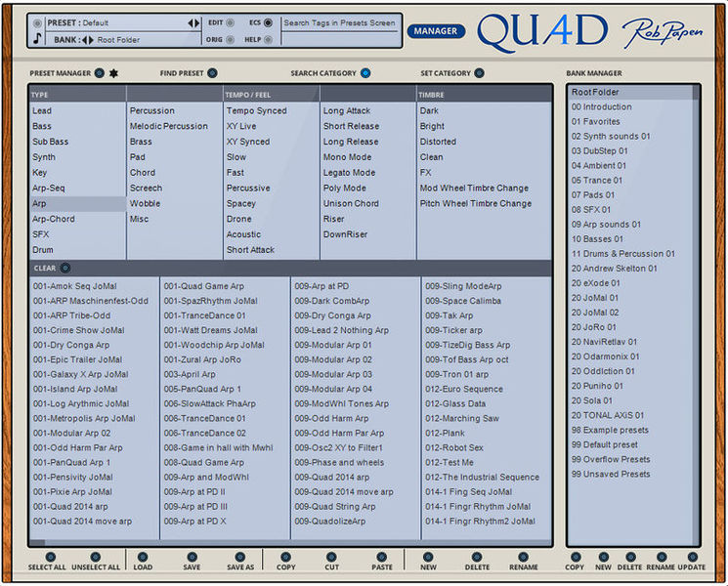728x586 pixels.
Task: Click the preset DELETE round button
Action: 477,557
